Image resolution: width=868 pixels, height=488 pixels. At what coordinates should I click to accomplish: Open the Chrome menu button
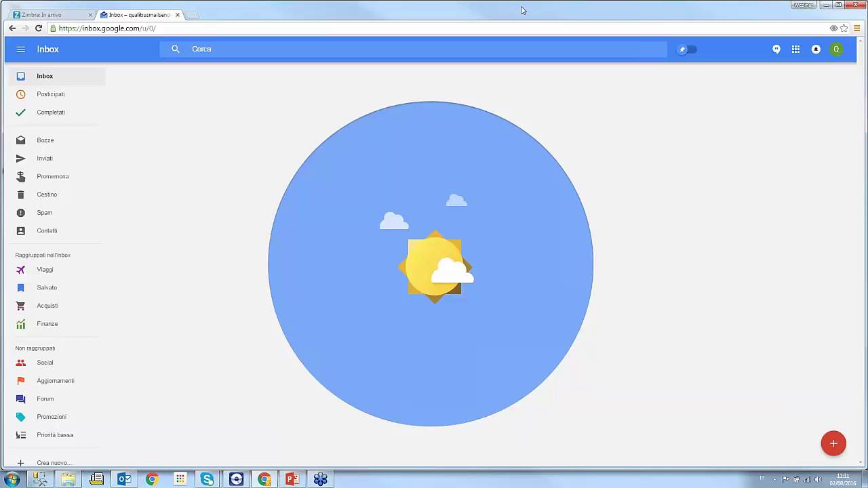857,28
